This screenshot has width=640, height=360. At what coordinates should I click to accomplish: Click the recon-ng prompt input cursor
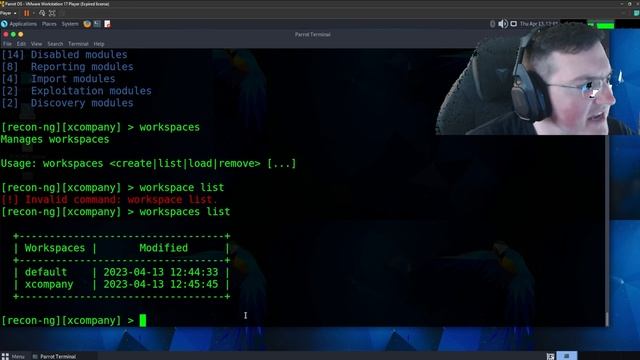click(x=143, y=320)
